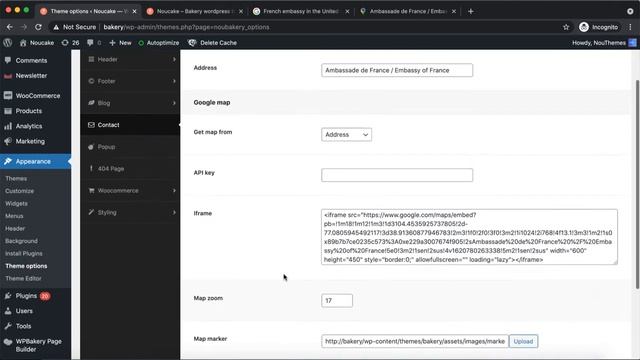640x360 pixels.
Task: Open the Themes submenu link
Action: 16,178
